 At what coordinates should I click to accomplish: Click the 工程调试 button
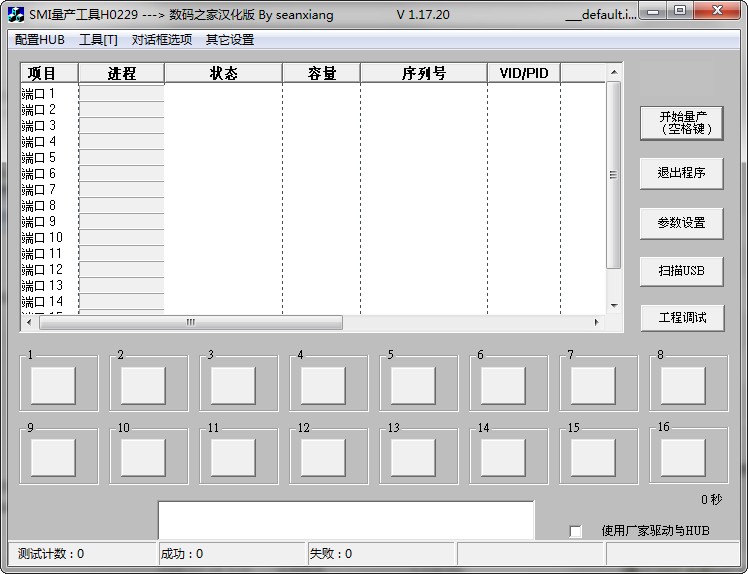(683, 318)
